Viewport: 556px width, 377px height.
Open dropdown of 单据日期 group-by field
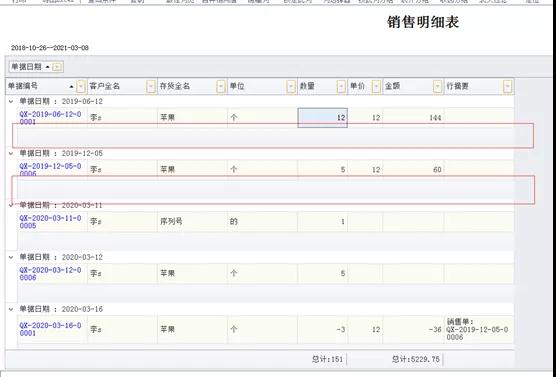pos(57,67)
